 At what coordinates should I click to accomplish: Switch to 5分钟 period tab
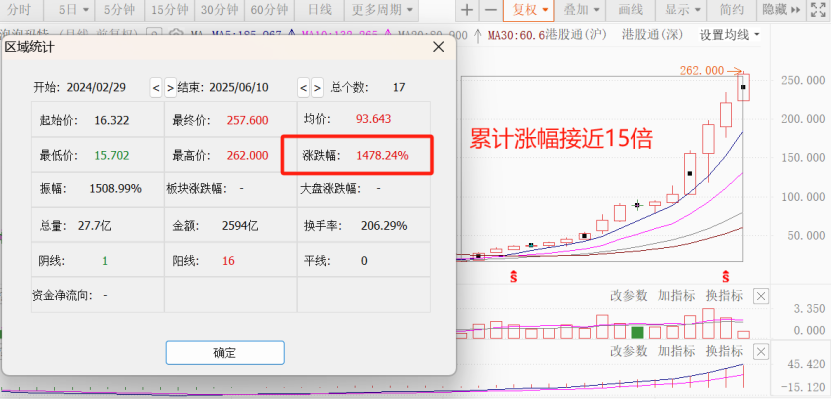click(120, 10)
